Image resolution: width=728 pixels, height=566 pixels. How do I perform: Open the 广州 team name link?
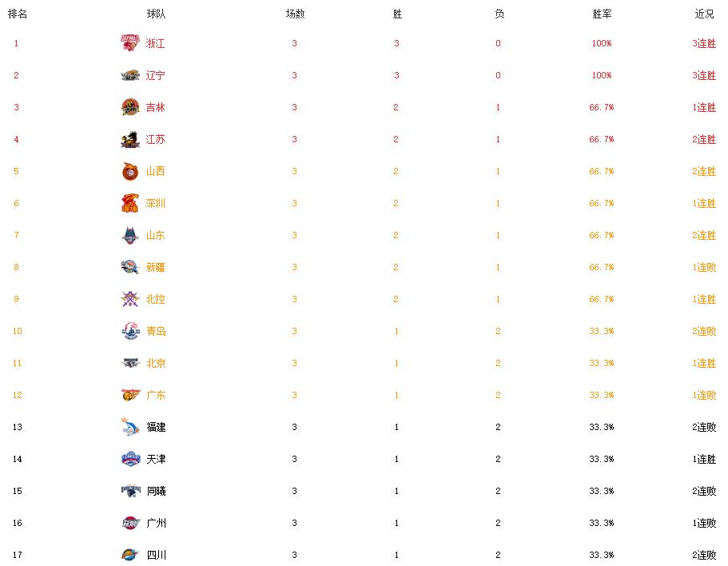(156, 524)
